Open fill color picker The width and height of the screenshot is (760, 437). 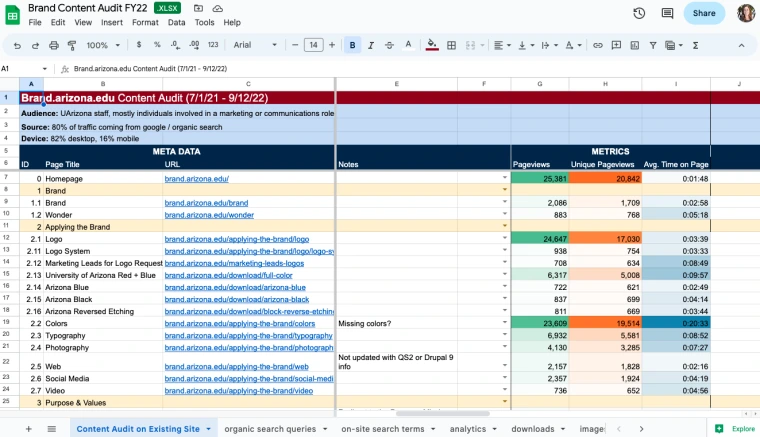pos(432,45)
